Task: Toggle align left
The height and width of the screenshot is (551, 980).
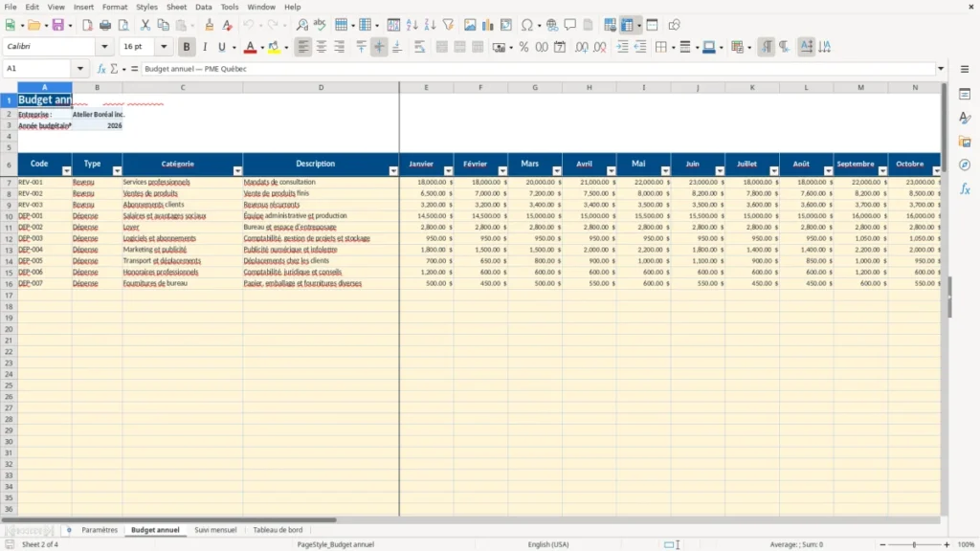Action: (303, 47)
